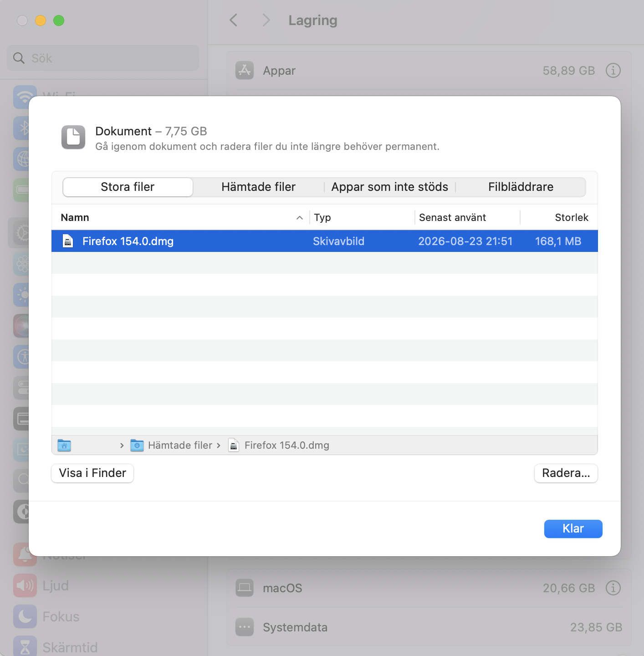Viewport: 644px width, 656px height.
Task: Switch to the Hämtade filer tab
Action: pos(258,187)
